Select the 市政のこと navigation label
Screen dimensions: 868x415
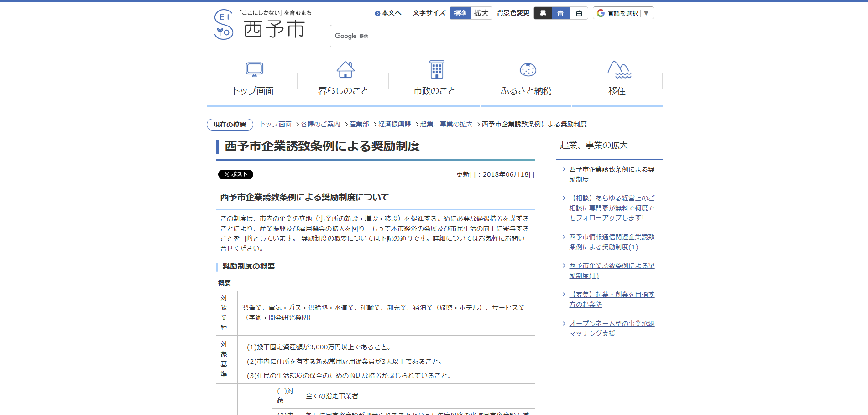(435, 91)
